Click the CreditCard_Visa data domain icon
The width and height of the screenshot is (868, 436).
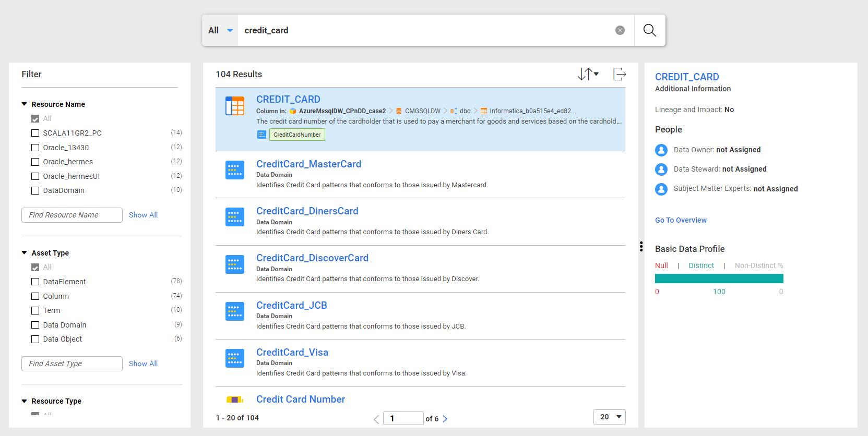point(235,358)
